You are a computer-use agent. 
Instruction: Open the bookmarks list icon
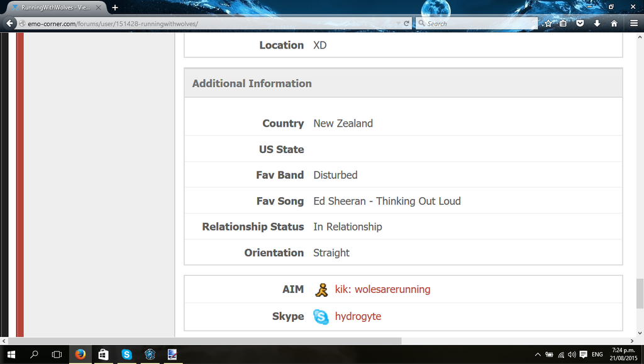pos(563,23)
